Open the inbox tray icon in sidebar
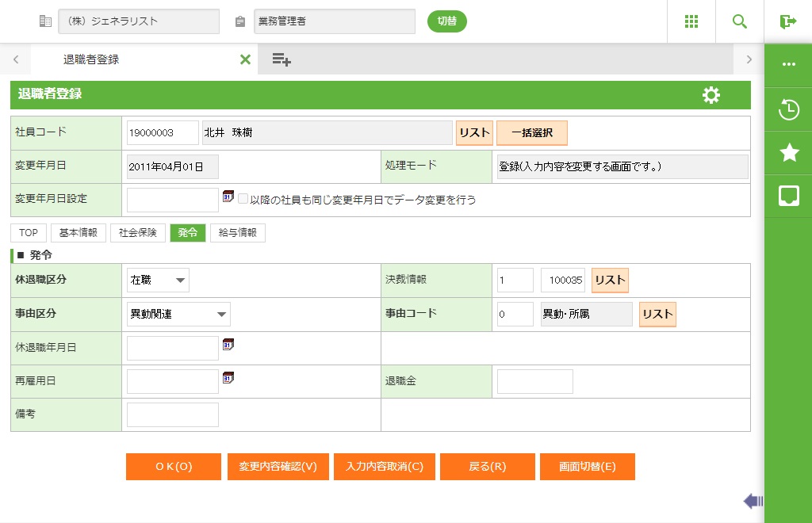The width and height of the screenshot is (812, 523). click(788, 196)
